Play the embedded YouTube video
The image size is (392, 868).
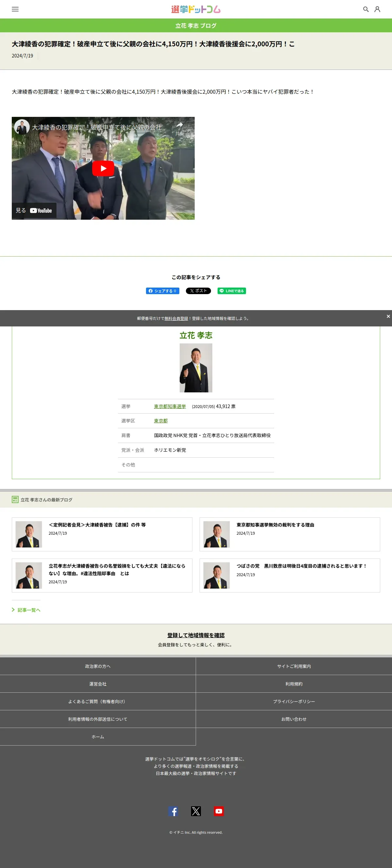click(103, 168)
